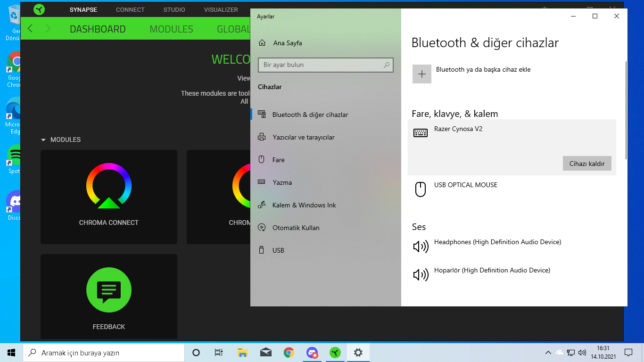Open the taskbar clock and date
This screenshot has height=362, width=644.
click(603, 353)
